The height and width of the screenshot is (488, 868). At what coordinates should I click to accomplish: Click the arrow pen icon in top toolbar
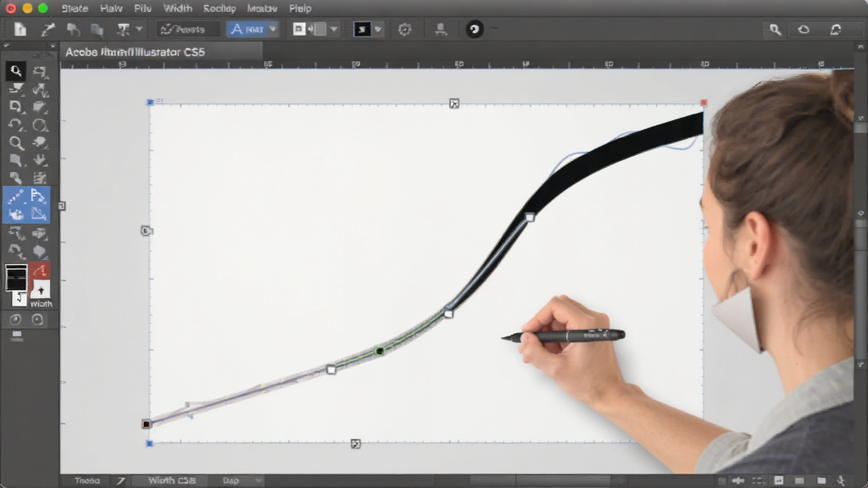click(x=48, y=30)
